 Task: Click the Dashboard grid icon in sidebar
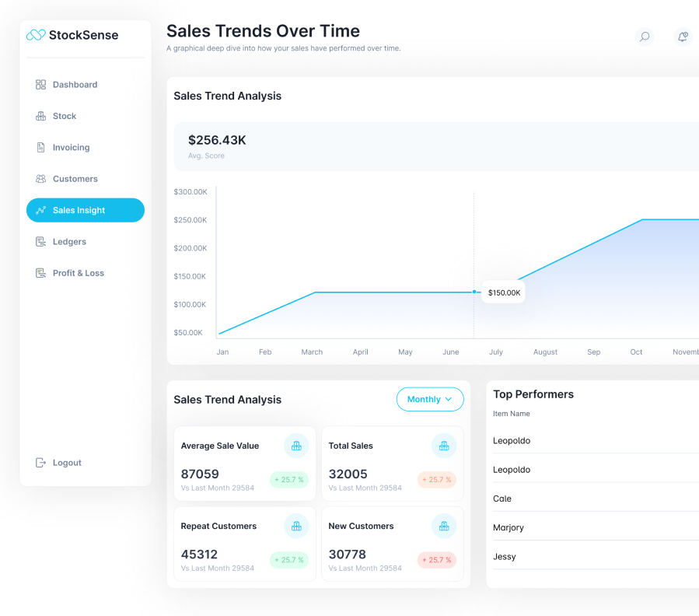click(40, 85)
